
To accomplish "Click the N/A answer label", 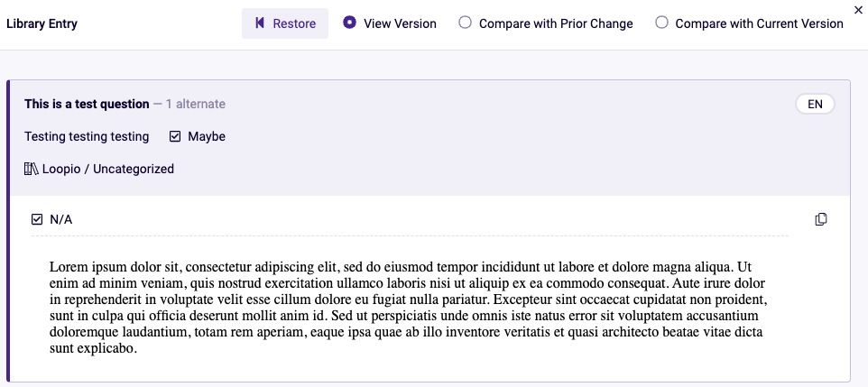I will (60, 220).
